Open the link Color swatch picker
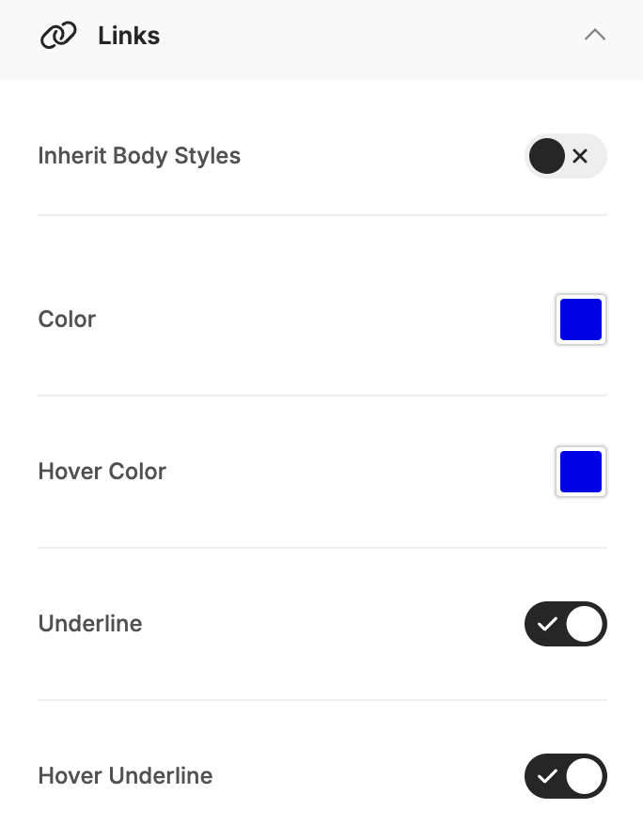The image size is (643, 840). coord(581,319)
